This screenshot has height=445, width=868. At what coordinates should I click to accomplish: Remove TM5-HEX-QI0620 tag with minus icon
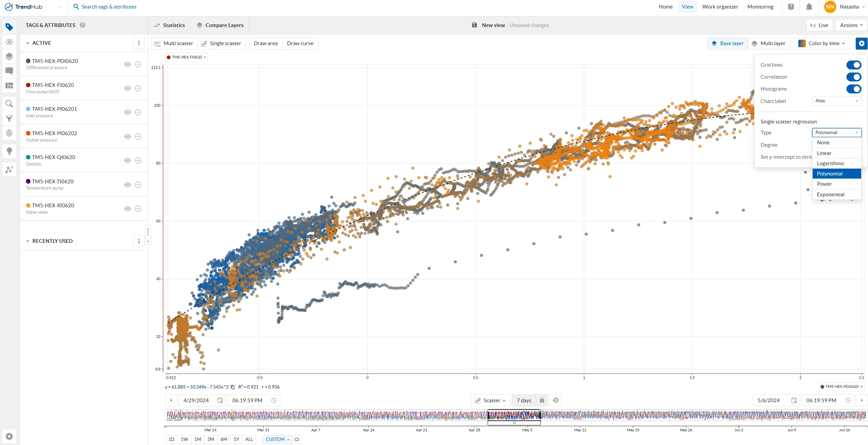point(138,160)
